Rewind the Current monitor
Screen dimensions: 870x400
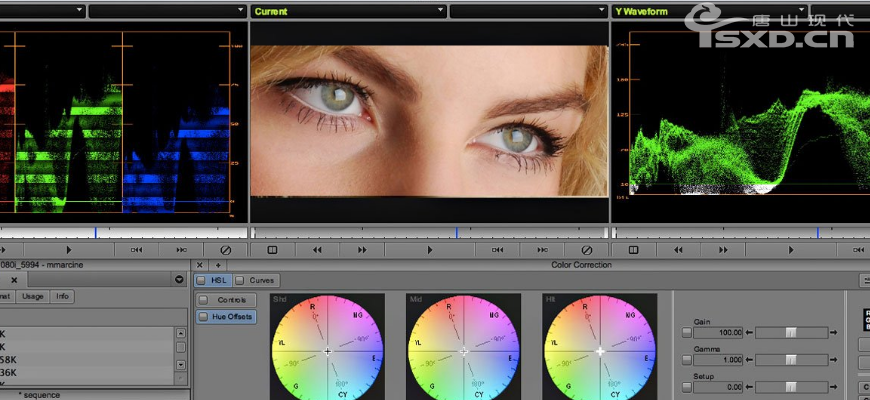pyautogui.click(x=317, y=250)
